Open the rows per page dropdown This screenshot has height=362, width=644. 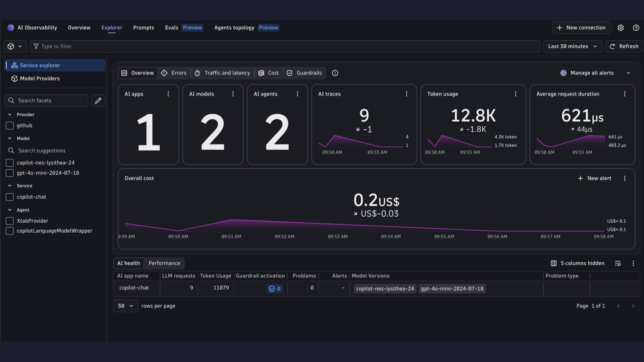click(125, 306)
